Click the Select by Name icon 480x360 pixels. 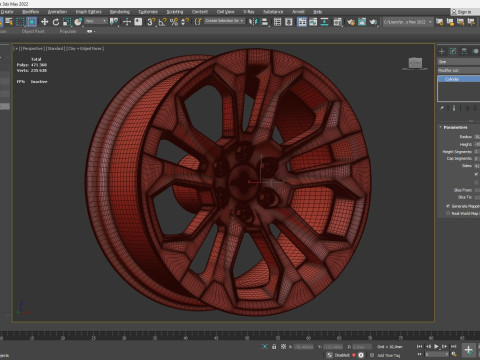pyautogui.click(x=9, y=22)
